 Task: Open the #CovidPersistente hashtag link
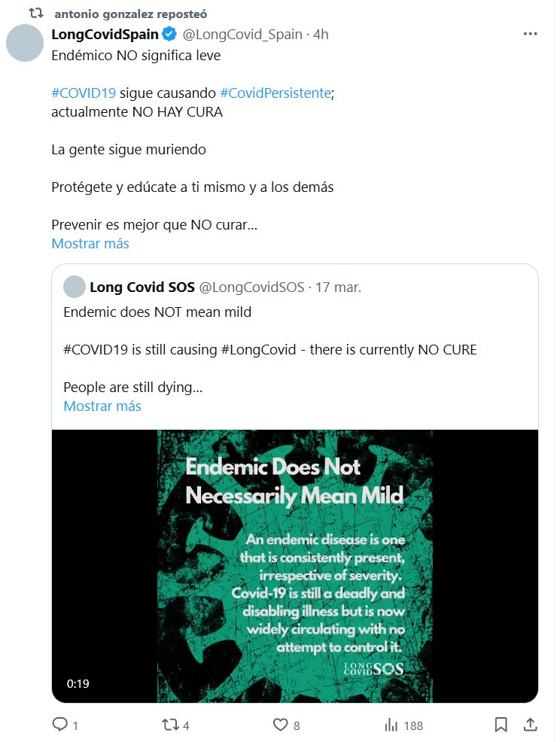[275, 93]
